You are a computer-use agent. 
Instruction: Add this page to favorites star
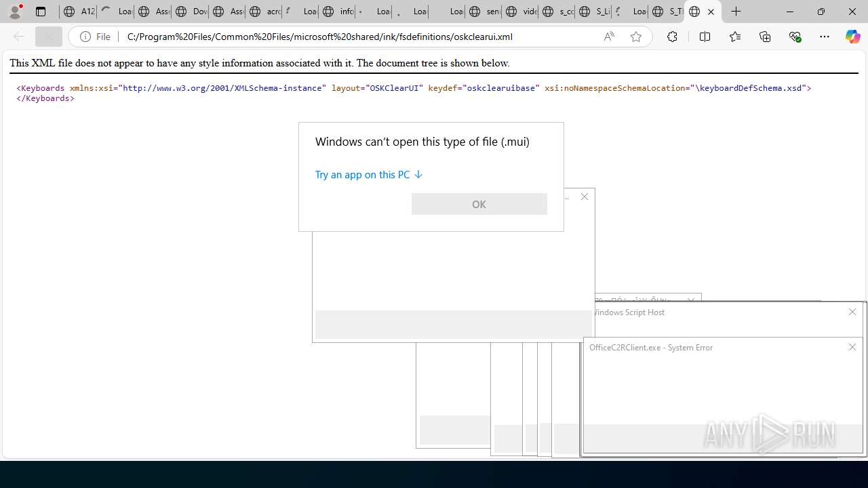pyautogui.click(x=635, y=37)
